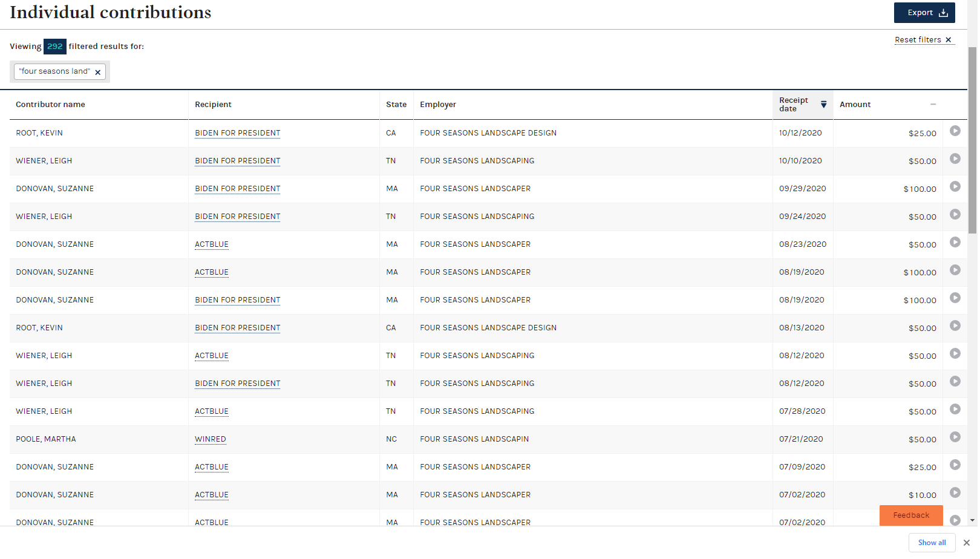Select FOUR SEASONS LANDSCAPE DESIGN in 08/13/2020 row

coord(488,328)
